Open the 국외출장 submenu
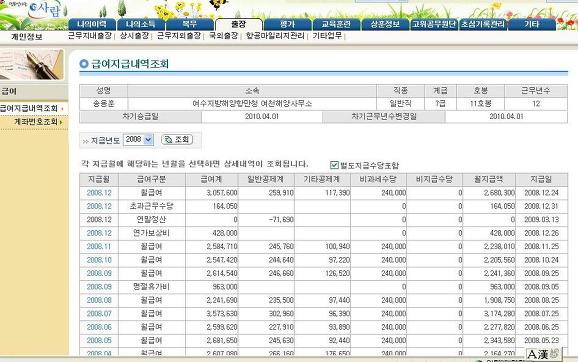The width and height of the screenshot is (578, 362). click(223, 35)
